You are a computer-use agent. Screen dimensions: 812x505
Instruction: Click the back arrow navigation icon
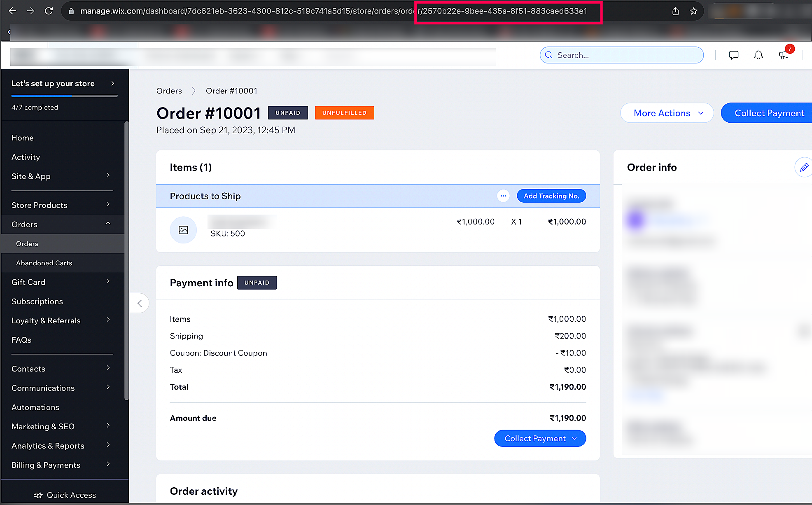pos(12,10)
